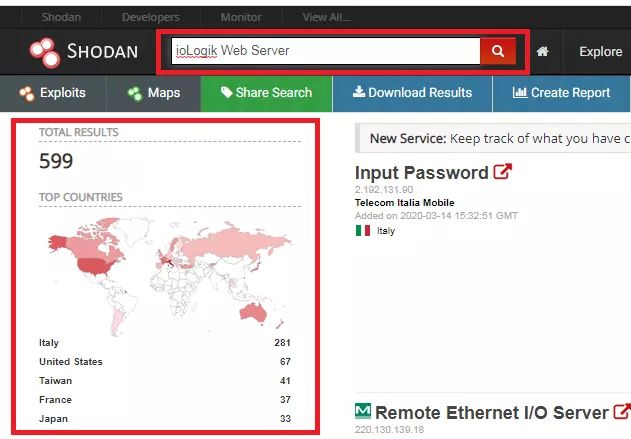631x439 pixels.
Task: Click the red search magnifier button
Action: (x=498, y=51)
